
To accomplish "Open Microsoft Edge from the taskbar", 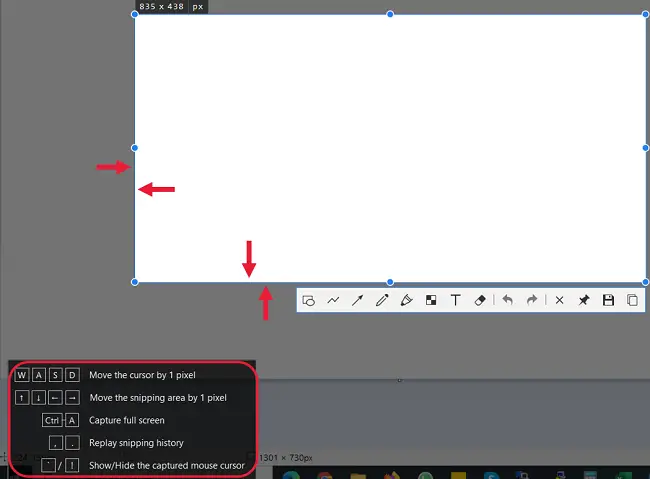I will coord(291,475).
